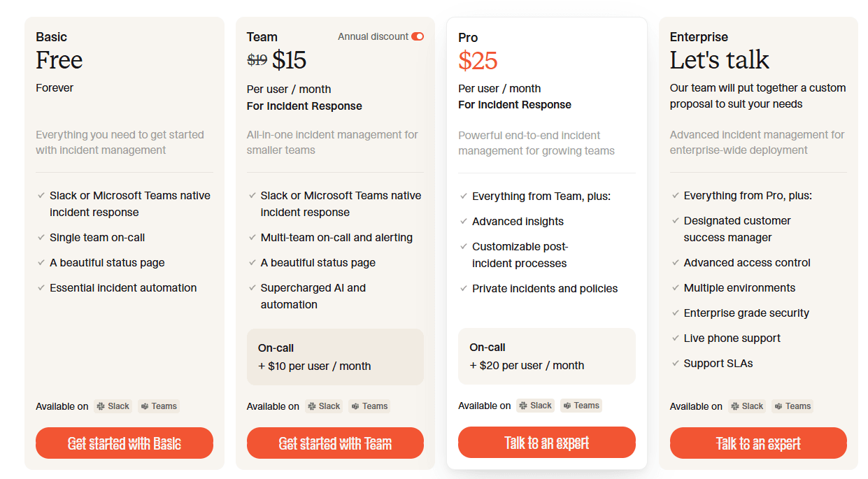Click Teams badge in Pro plan
Image resolution: width=868 pixels, height=479 pixels.
(581, 406)
